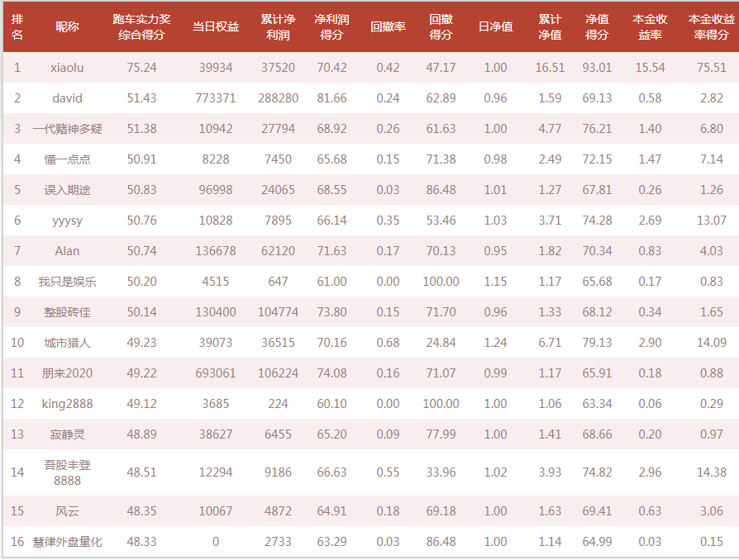Click the 本金收益率 column header
The width and height of the screenshot is (739, 560).
pos(650,27)
